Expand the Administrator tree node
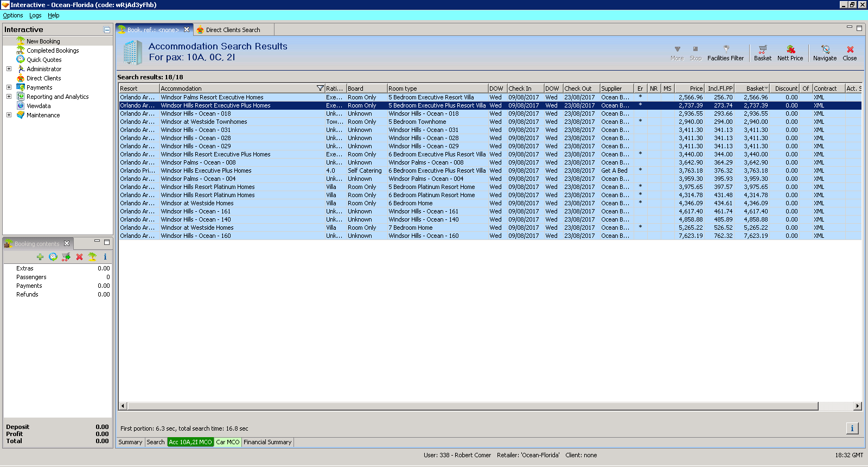 (9, 69)
